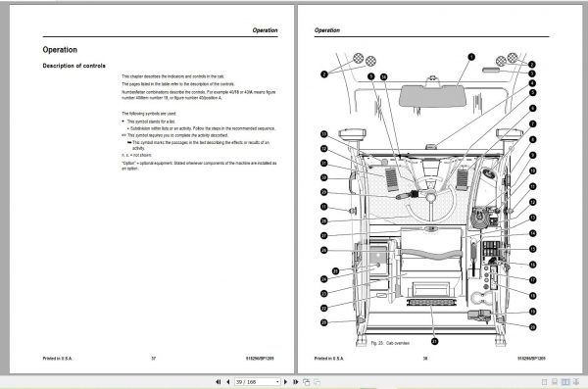Select continuous facing pages layout
588x389 pixels.
(575, 382)
